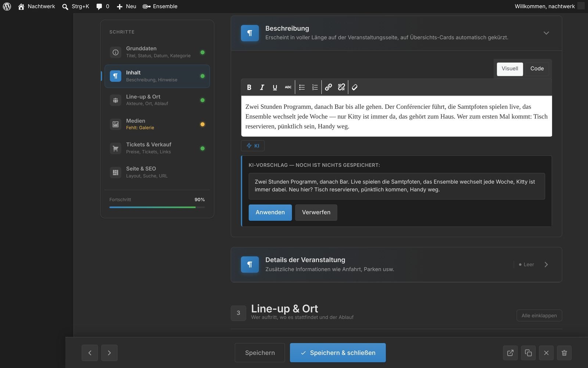Open the Nachtwerk site home link
This screenshot has height=368, width=588.
tap(36, 6)
